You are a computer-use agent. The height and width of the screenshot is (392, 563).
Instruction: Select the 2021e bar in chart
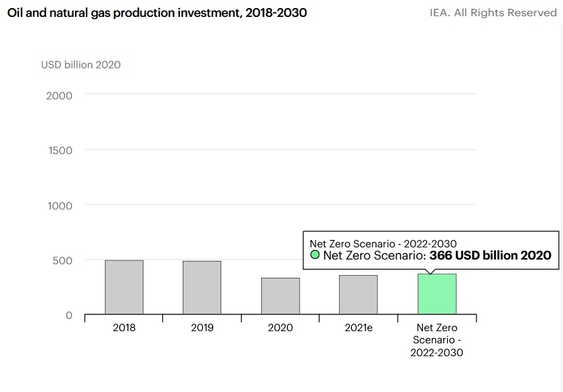click(x=358, y=295)
